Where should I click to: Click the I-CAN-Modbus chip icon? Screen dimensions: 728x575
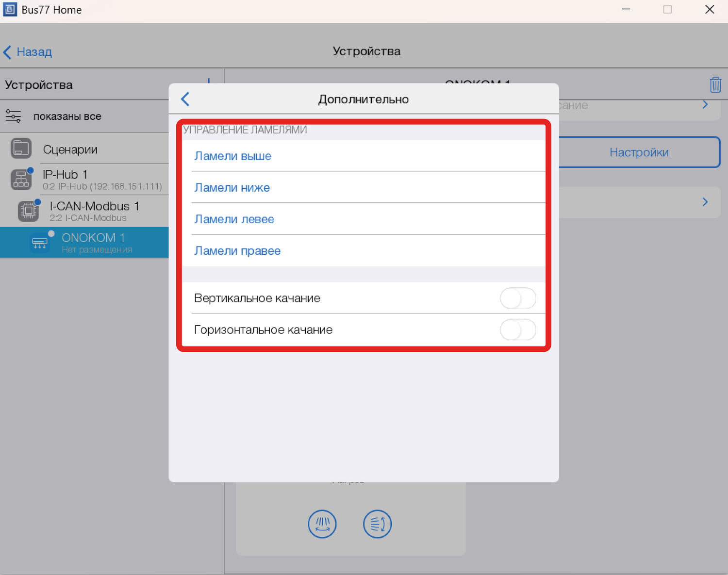click(28, 211)
